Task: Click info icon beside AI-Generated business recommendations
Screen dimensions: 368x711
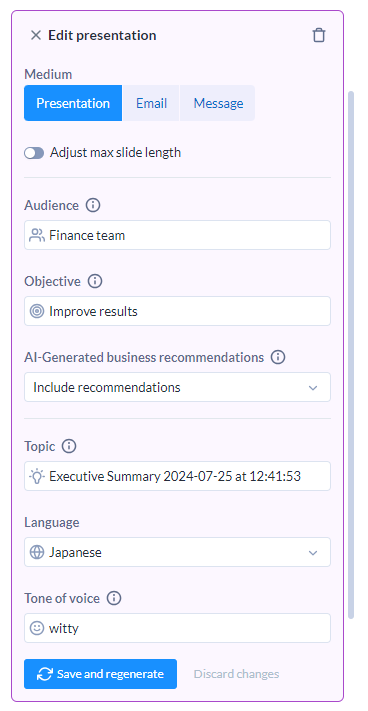Action: 278,357
